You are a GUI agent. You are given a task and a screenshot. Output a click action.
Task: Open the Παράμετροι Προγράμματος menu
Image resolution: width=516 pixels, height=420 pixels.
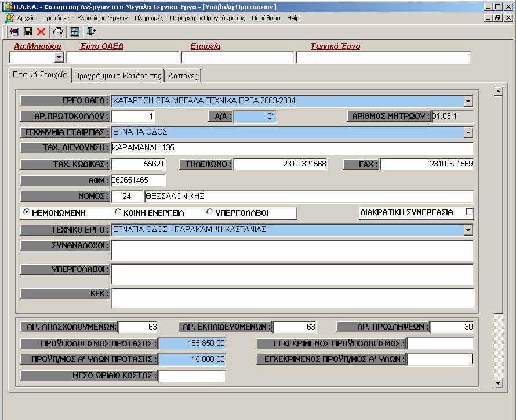(x=208, y=18)
